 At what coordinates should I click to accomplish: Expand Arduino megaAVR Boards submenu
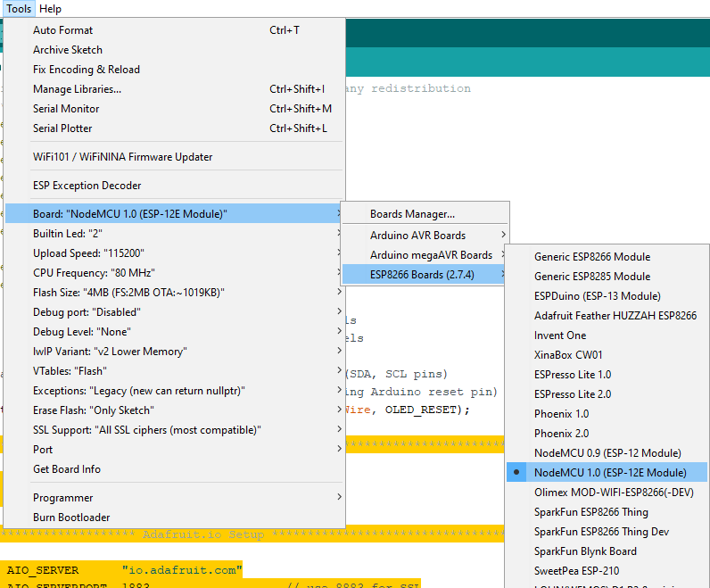coord(425,255)
